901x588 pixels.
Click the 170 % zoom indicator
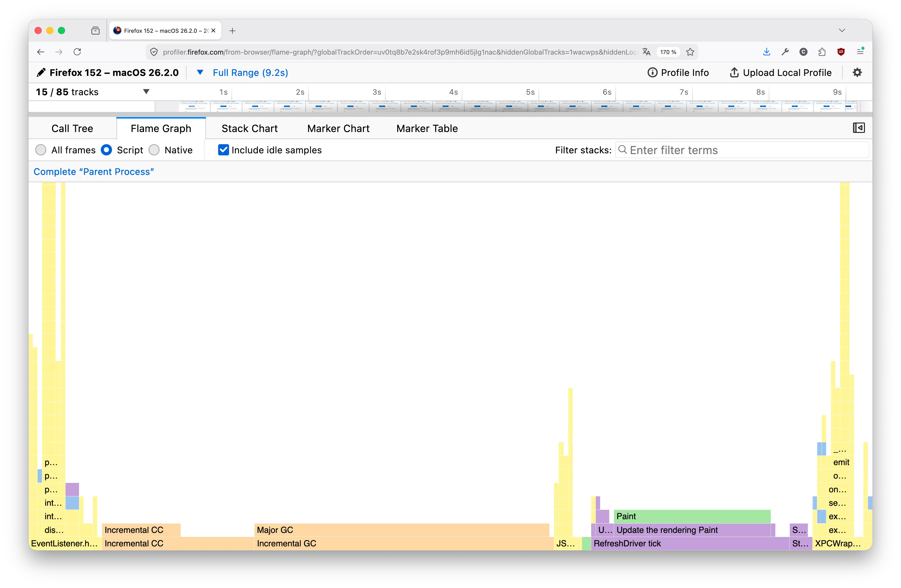click(x=668, y=52)
